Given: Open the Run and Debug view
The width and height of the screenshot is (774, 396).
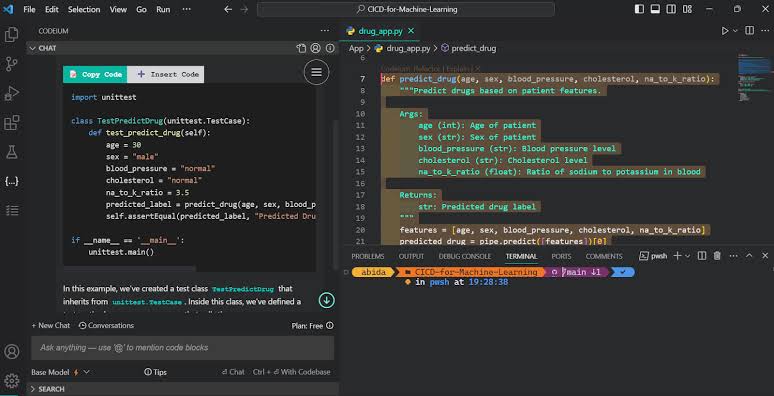Looking at the screenshot, I should tap(11, 93).
